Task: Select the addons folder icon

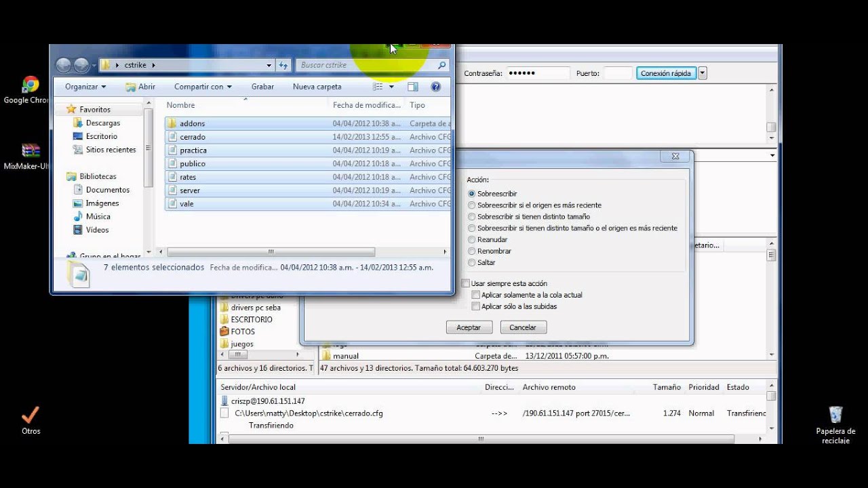Action: coord(172,123)
